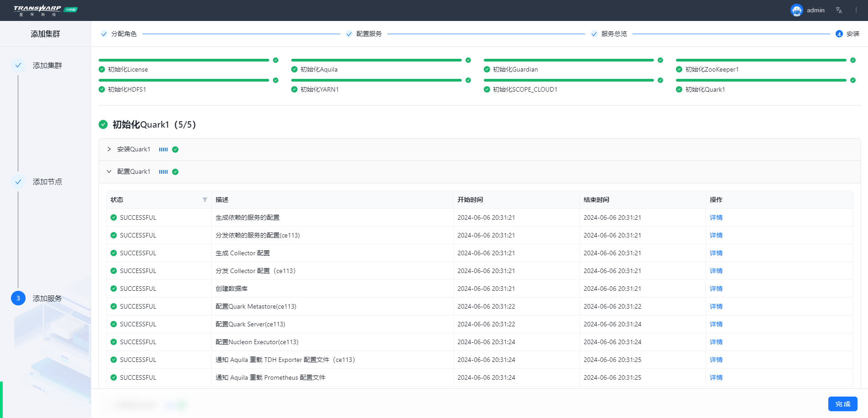The width and height of the screenshot is (868, 418).
Task: Click the success icon for 生成依赖的服务的配置 row
Action: (x=114, y=217)
